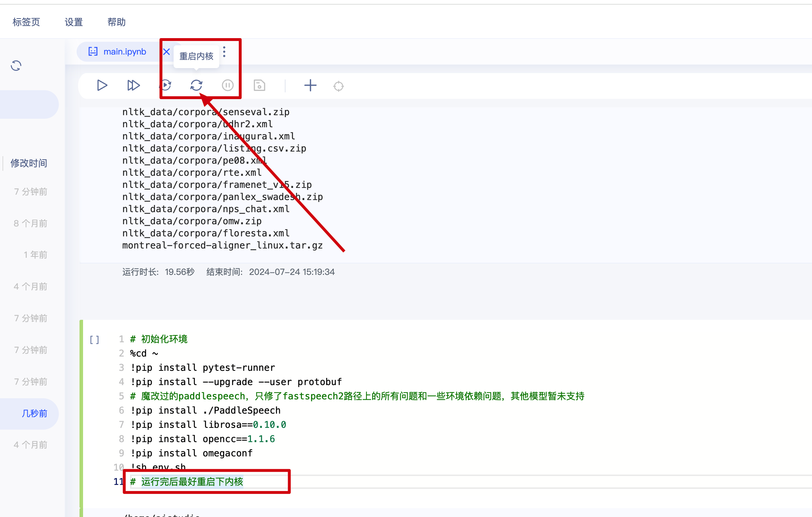The width and height of the screenshot is (812, 517).
Task: Restart the kernel via refresh icon
Action: coord(196,86)
